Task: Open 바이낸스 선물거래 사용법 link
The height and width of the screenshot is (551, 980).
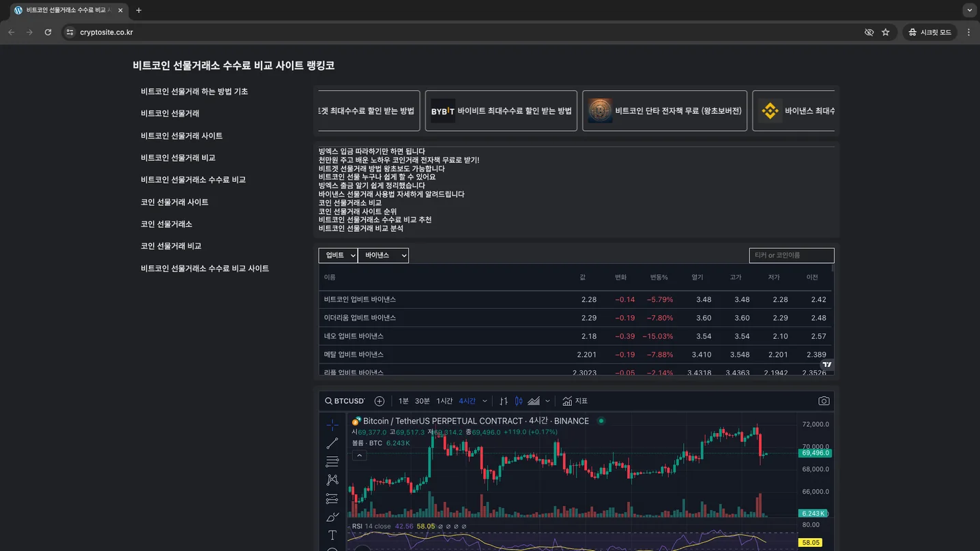Action: coord(392,194)
